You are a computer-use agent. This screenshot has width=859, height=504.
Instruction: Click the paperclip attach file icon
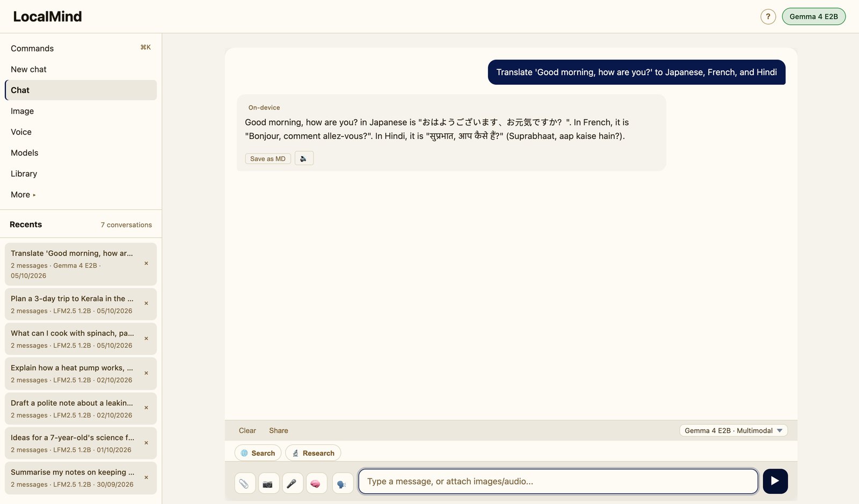244,483
